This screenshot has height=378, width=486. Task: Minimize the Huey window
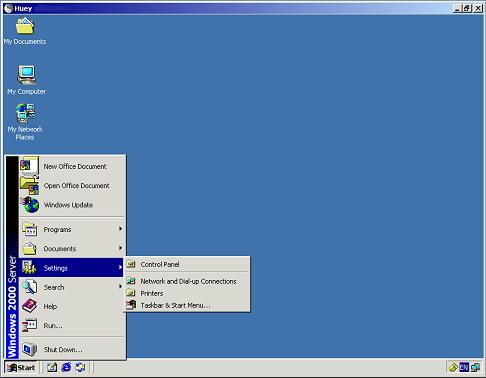coord(457,8)
